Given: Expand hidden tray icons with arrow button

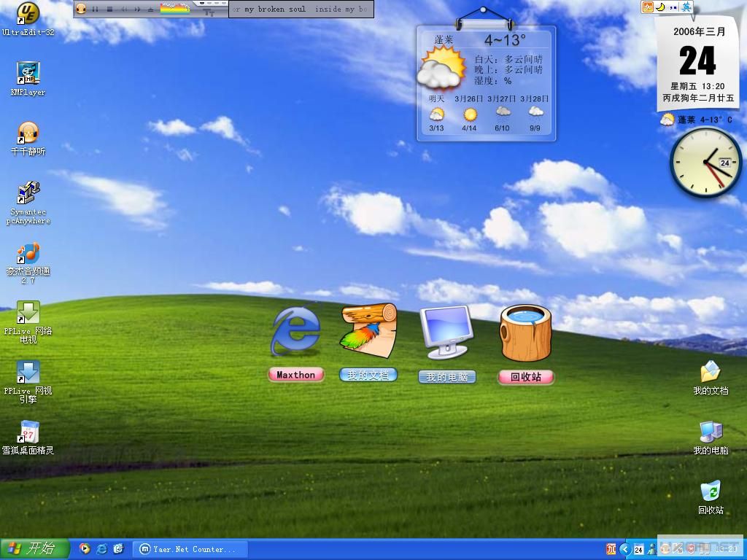Looking at the screenshot, I should pos(625,550).
